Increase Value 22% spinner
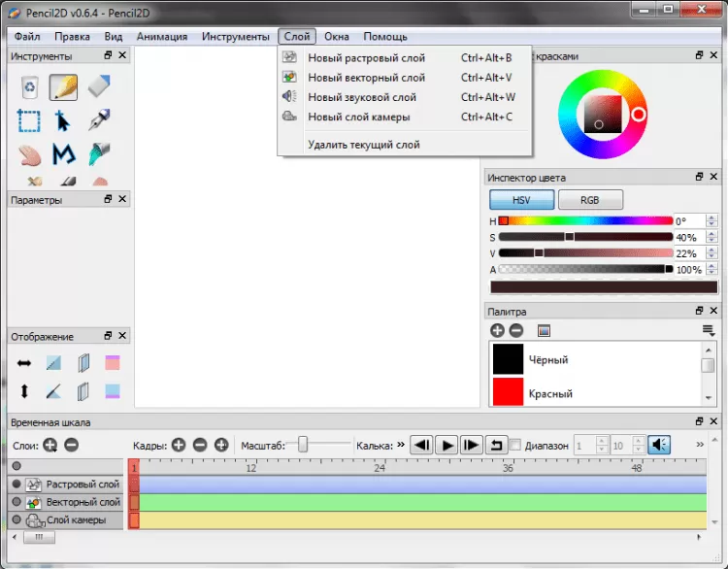The image size is (728, 569). (711, 251)
